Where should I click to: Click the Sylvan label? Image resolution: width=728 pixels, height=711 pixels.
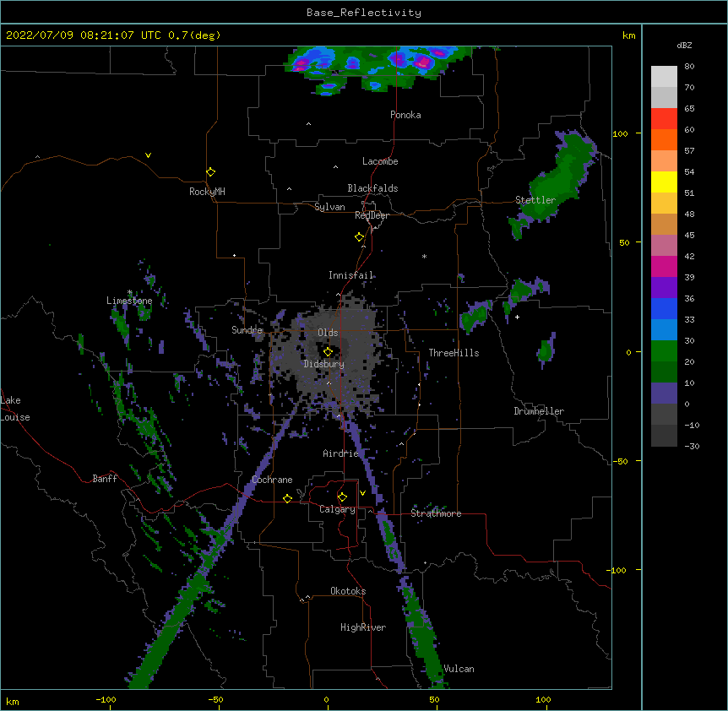click(329, 207)
